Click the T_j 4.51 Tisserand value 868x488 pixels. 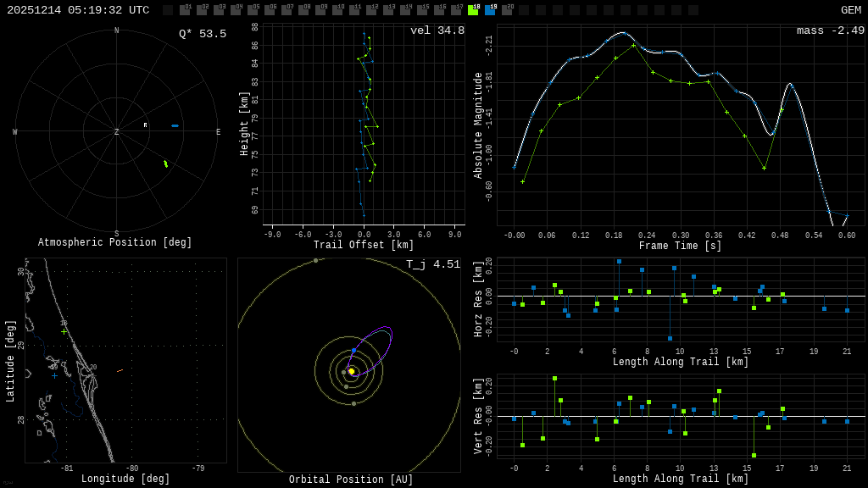tap(432, 264)
